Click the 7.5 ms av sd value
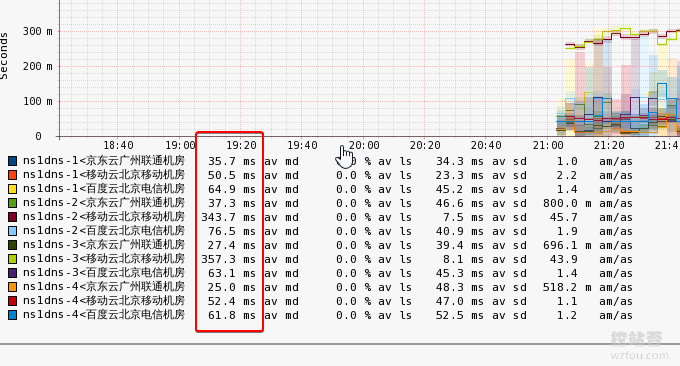 click(463, 217)
